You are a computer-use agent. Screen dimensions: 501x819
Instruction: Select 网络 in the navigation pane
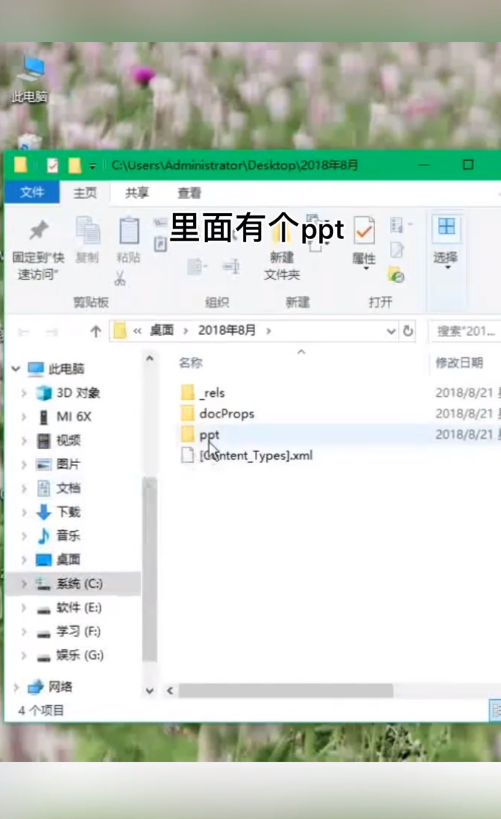[60, 686]
